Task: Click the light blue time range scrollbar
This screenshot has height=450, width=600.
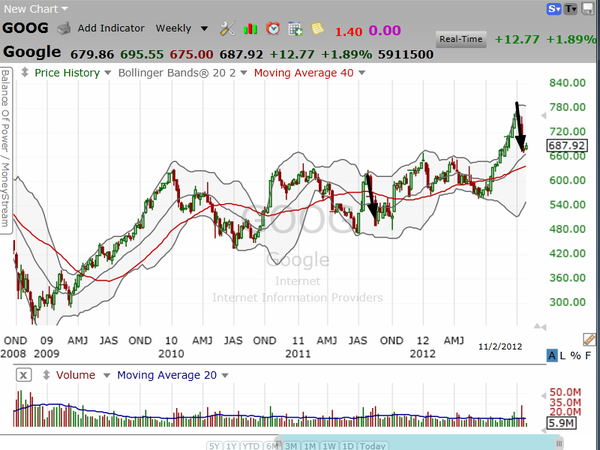Action: [419, 444]
